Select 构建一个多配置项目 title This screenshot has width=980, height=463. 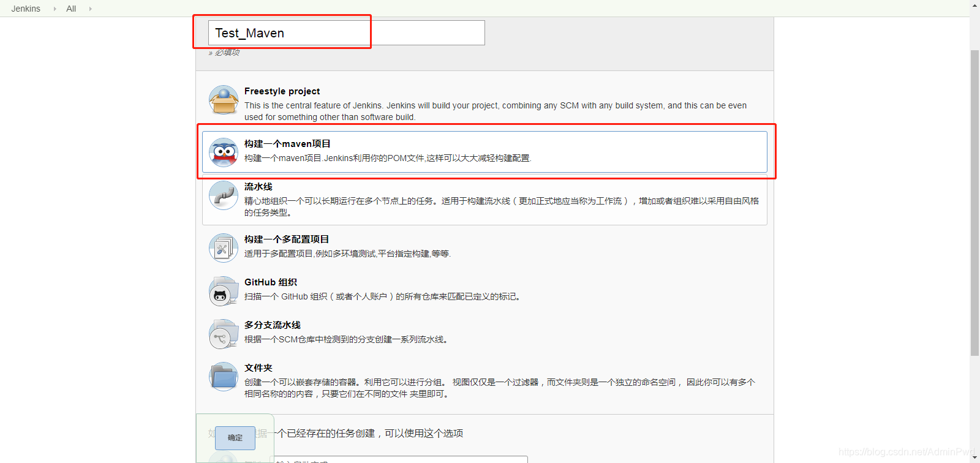tap(287, 239)
